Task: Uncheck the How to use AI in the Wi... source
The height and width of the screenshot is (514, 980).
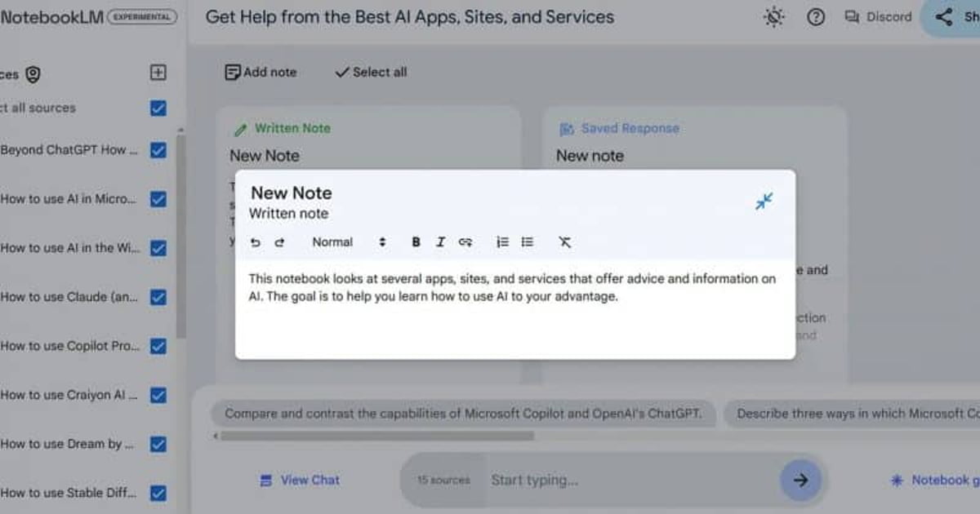Action: tap(158, 248)
